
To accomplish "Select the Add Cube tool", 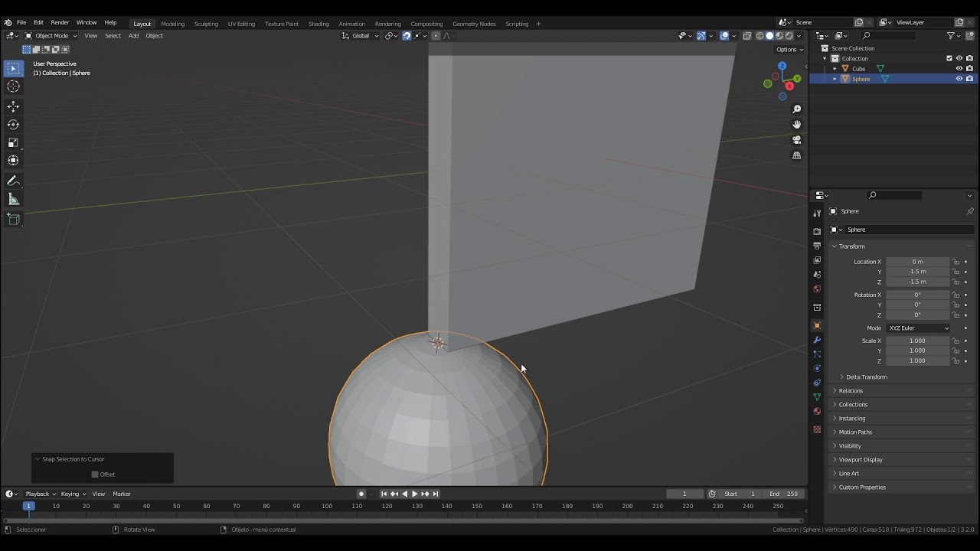I will (x=13, y=220).
